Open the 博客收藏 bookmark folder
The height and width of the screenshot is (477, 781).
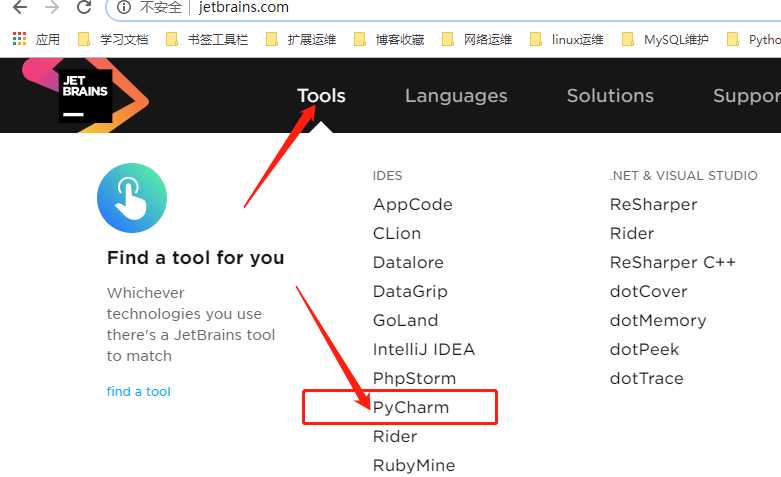[x=390, y=39]
